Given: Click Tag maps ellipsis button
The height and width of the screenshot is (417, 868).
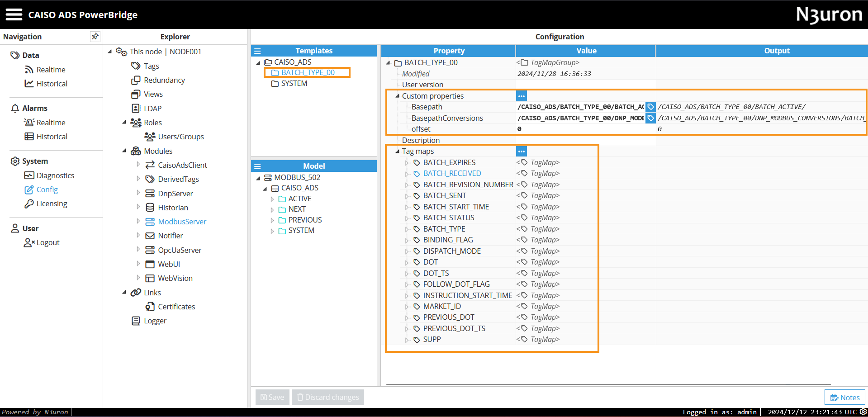Looking at the screenshot, I should coord(522,152).
